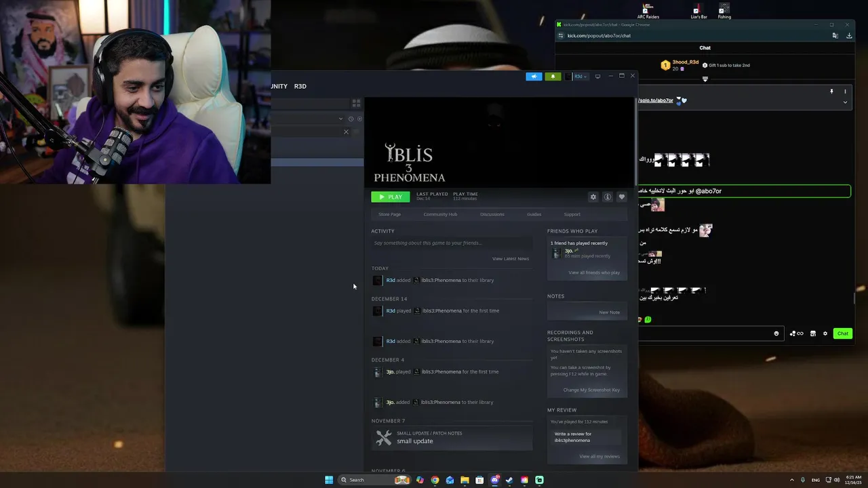Send message with green Chat button
Image resolution: width=868 pixels, height=488 pixels.
coord(843,333)
